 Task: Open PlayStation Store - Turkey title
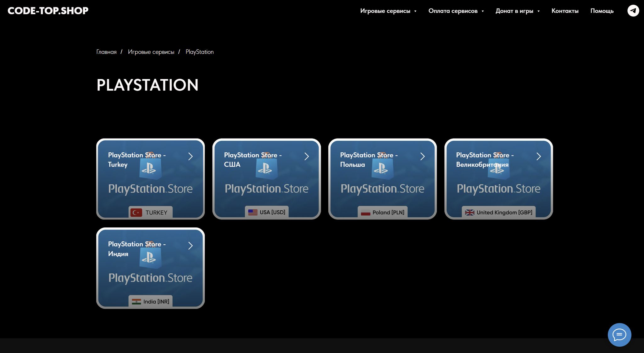[x=137, y=160]
